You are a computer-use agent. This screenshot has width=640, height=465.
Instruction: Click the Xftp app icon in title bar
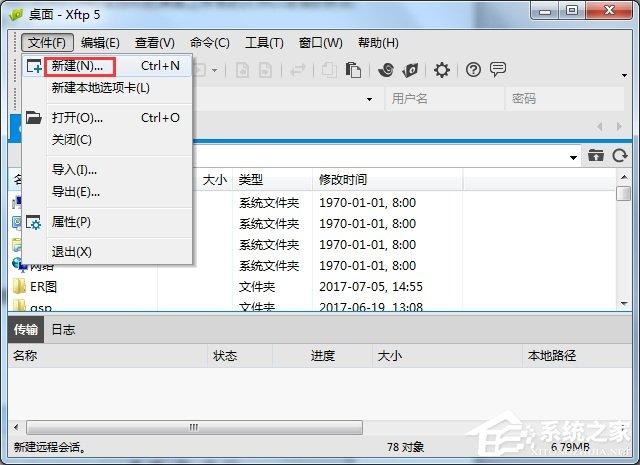(x=16, y=15)
